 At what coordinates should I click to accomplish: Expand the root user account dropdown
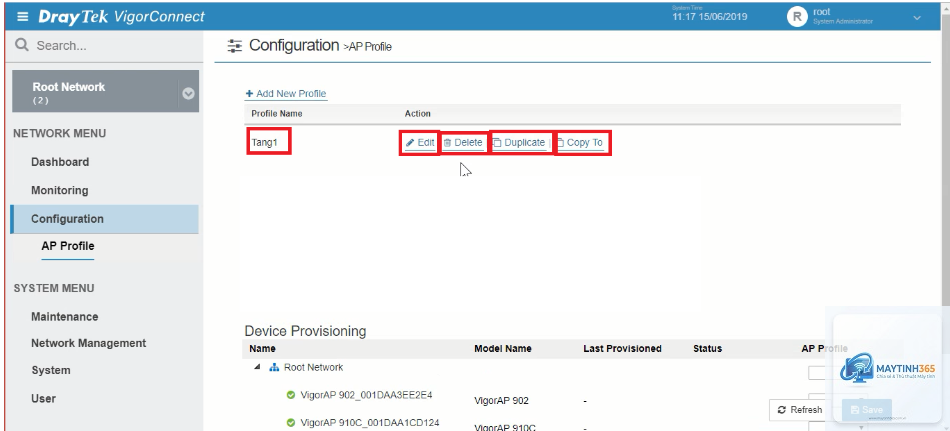click(x=917, y=18)
